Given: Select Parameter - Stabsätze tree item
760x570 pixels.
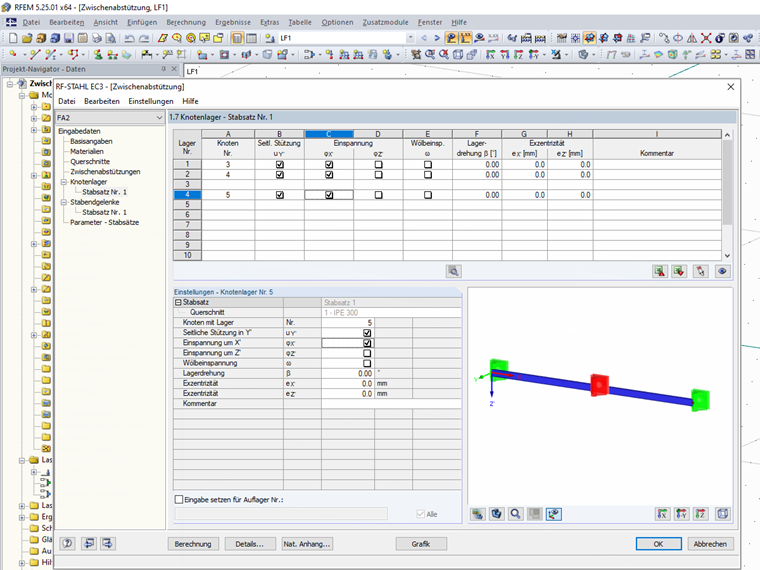Looking at the screenshot, I should [104, 222].
